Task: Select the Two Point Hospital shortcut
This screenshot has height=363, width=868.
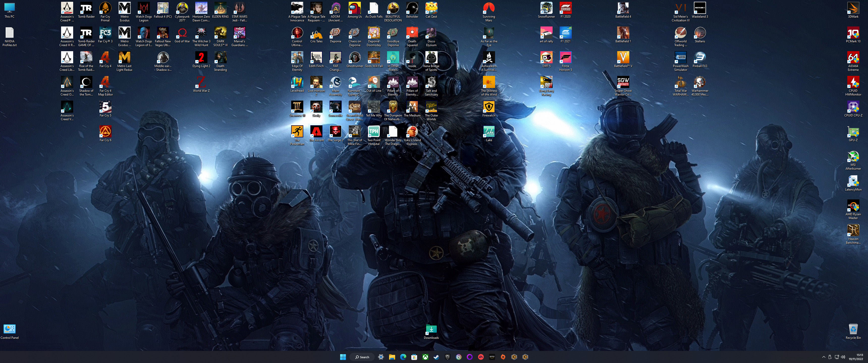Action: pyautogui.click(x=374, y=136)
